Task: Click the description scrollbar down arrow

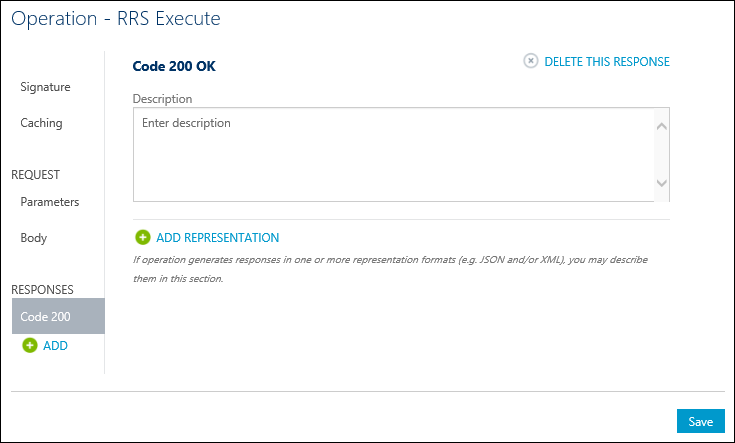Action: (x=662, y=183)
